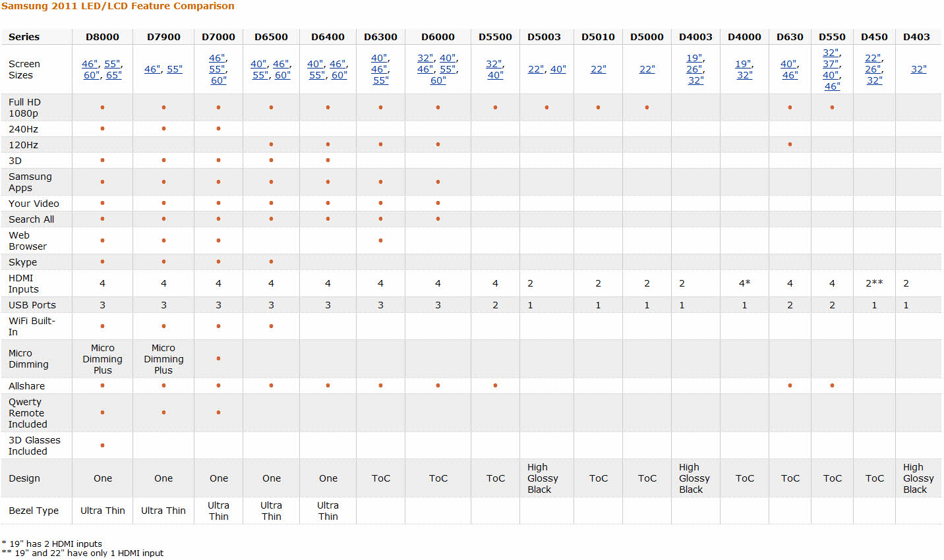This screenshot has width=944, height=560.
Task: Click the 'Allshare' row label
Action: point(27,386)
